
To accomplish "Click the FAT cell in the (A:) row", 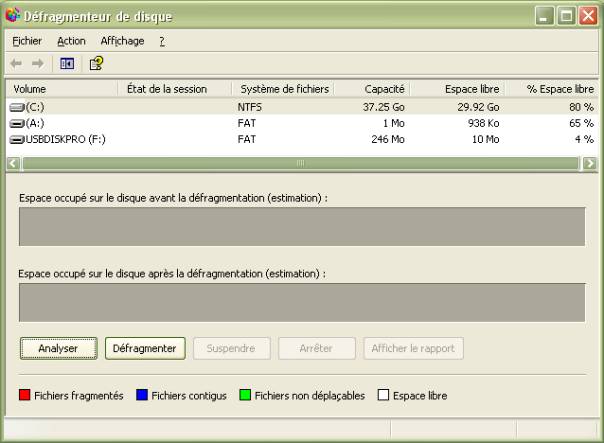I will coord(247,123).
